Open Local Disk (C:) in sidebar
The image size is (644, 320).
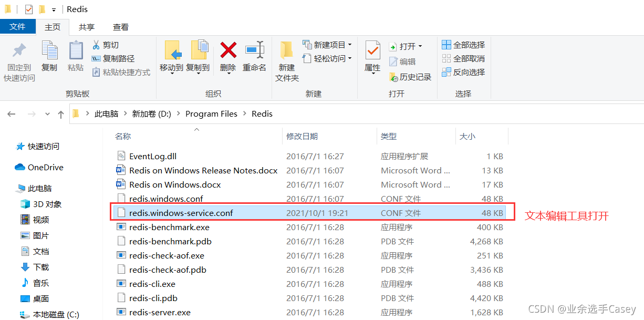coord(50,314)
